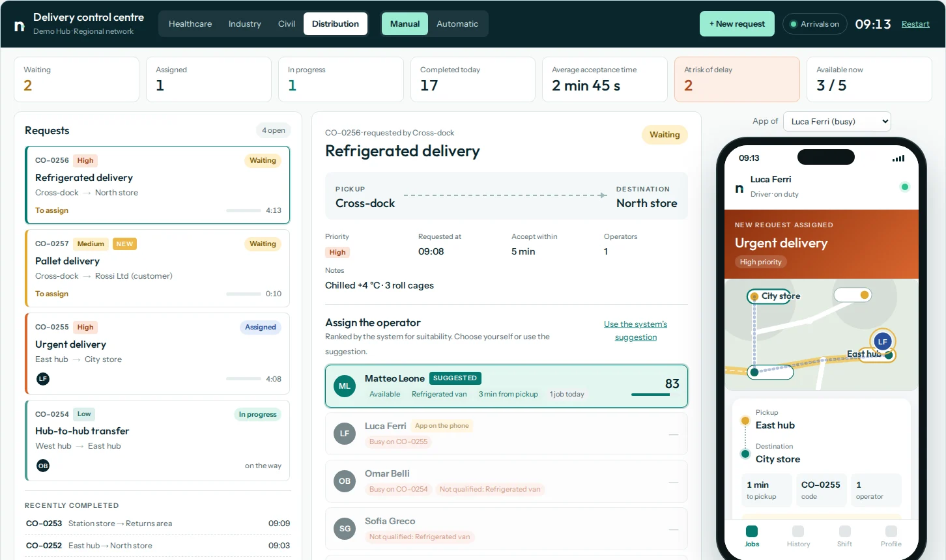
Task: Click recently completed row CO-0253
Action: click(x=158, y=524)
